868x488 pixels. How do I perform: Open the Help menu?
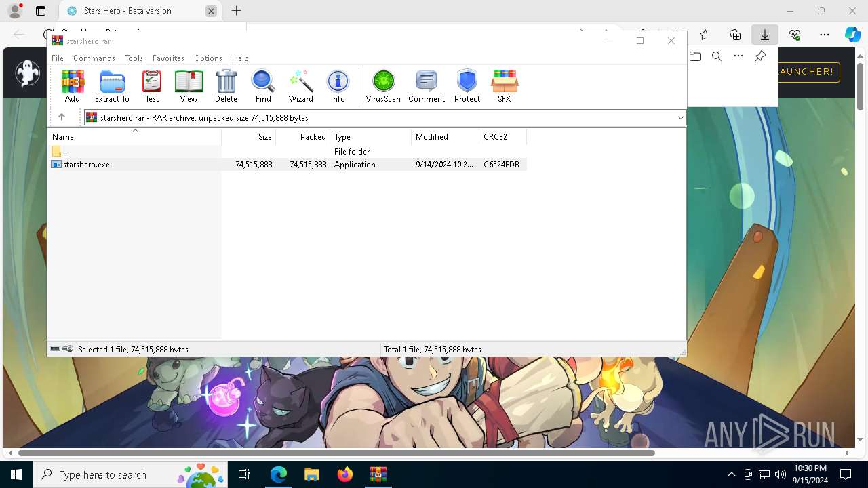(x=240, y=58)
